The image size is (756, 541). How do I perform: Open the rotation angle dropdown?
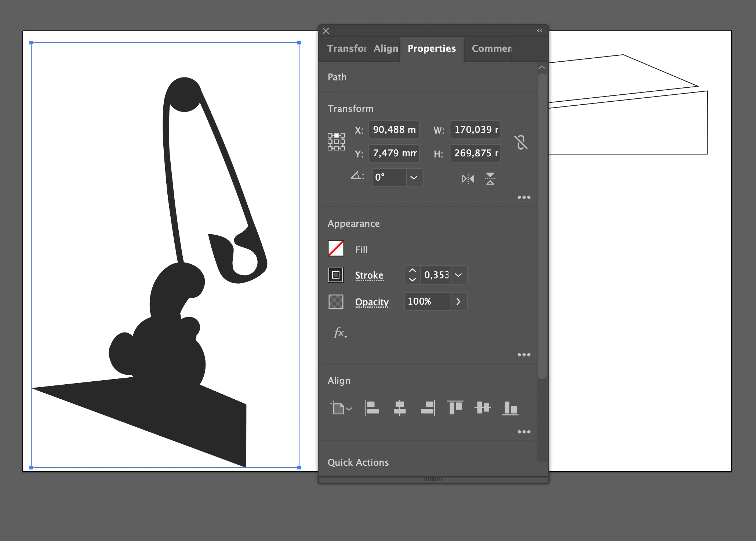pos(414,178)
